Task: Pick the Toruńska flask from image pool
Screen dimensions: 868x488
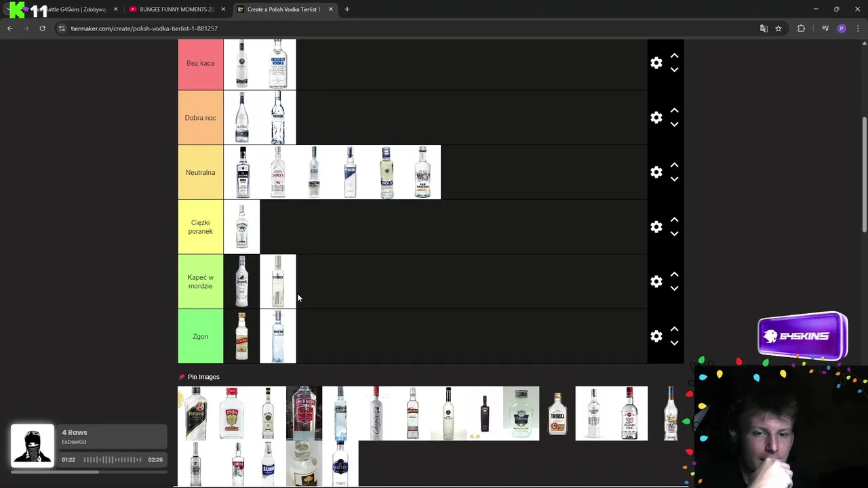Action: pyautogui.click(x=557, y=413)
